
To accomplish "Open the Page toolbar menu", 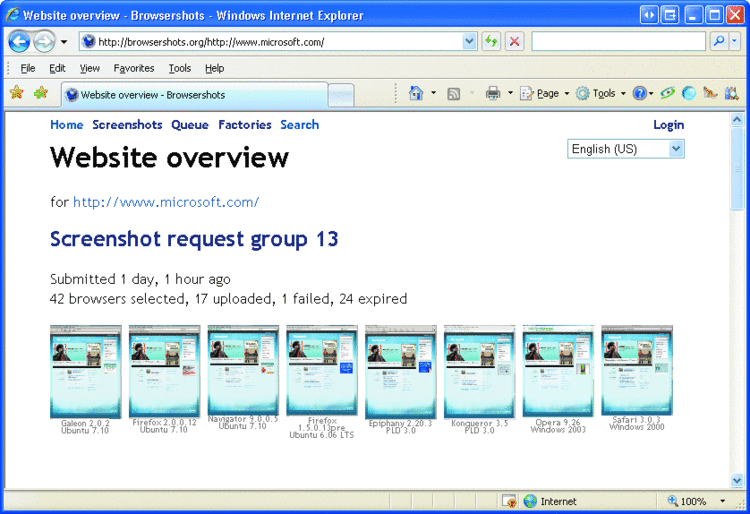I will tap(544, 93).
